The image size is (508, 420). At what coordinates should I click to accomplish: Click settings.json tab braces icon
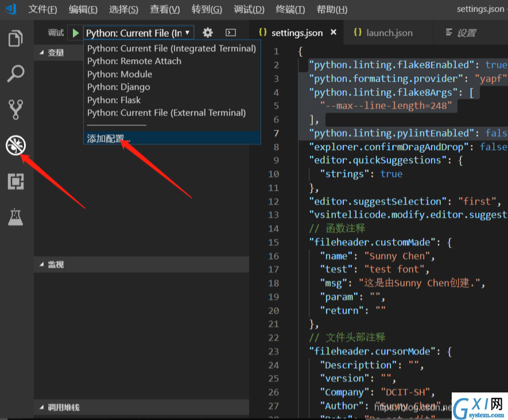(x=263, y=32)
